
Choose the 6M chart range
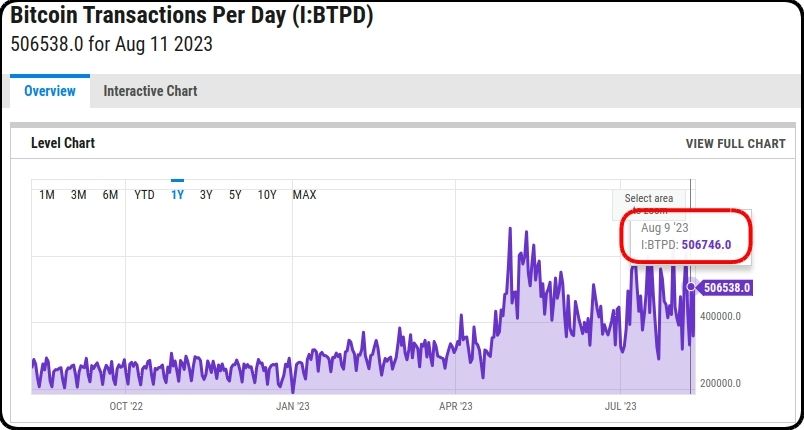[110, 195]
